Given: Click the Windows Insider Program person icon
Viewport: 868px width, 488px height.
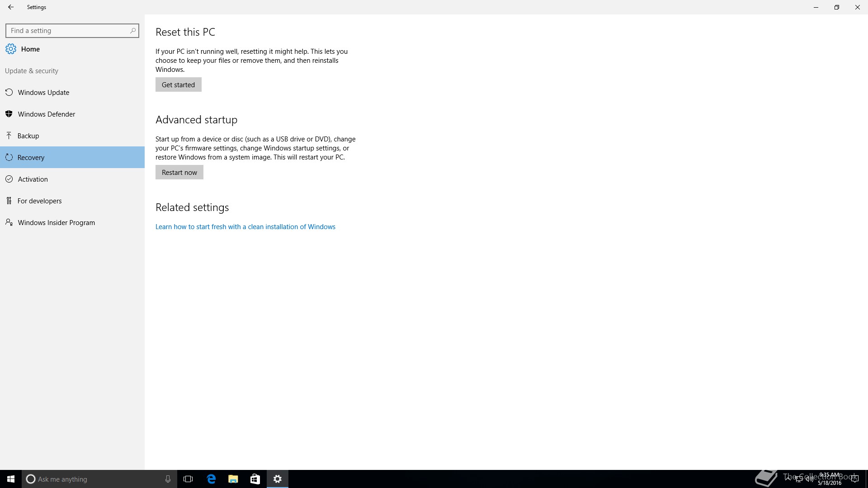Looking at the screenshot, I should [x=9, y=222].
